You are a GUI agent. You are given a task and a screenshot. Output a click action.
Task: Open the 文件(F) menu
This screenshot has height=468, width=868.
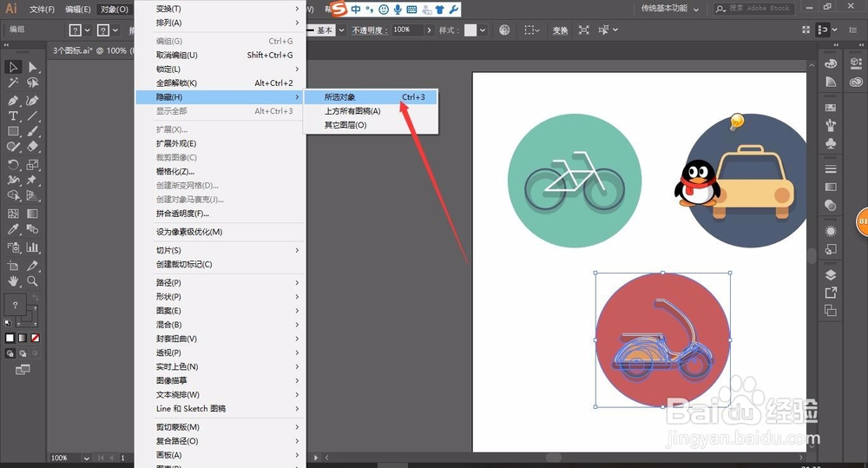pos(42,10)
